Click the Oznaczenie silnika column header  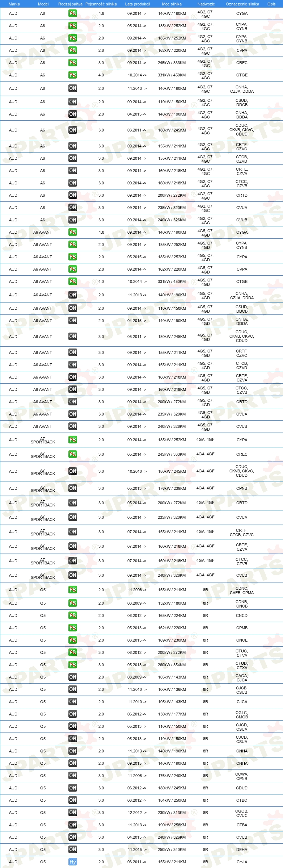tap(242, 4)
